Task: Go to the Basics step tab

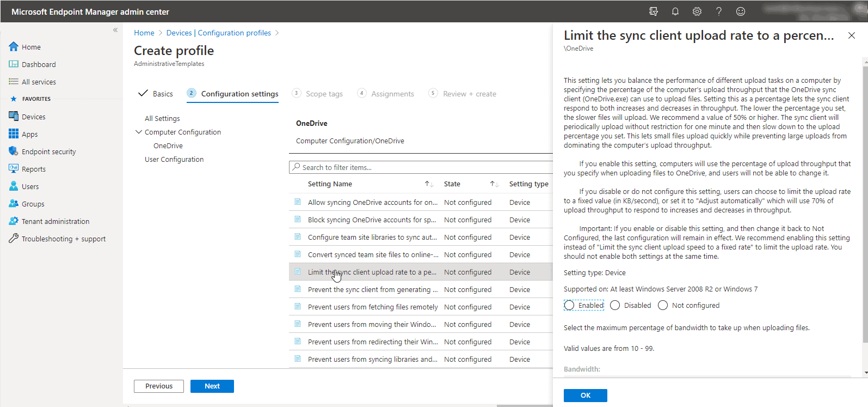Action: coord(156,94)
